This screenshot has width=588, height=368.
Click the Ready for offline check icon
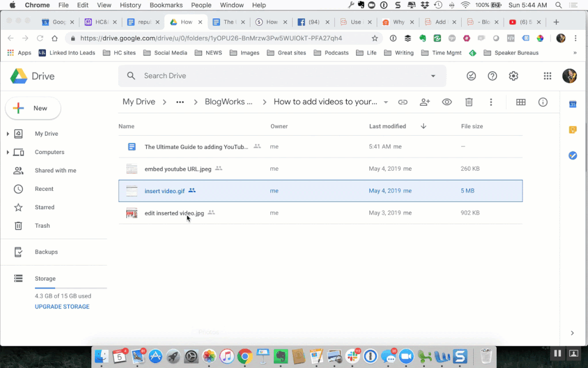point(471,76)
